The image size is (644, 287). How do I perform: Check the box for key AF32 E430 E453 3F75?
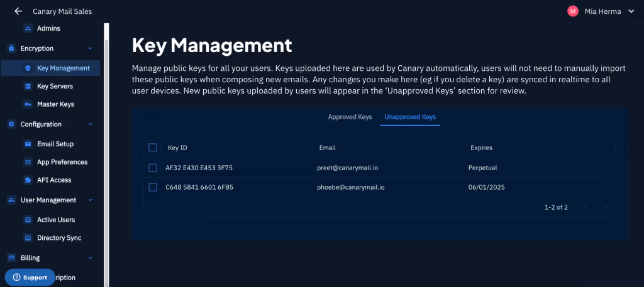[x=153, y=168]
